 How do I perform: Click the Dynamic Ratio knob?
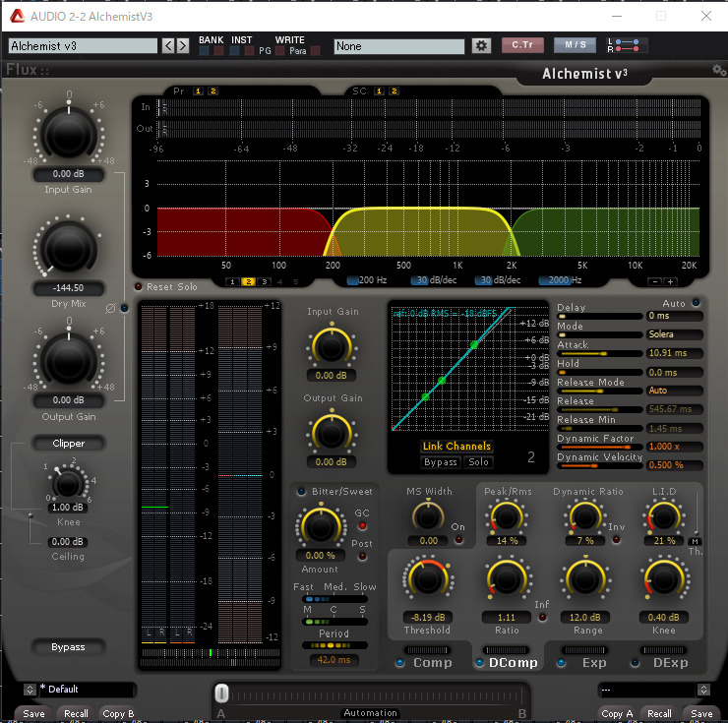pos(585,516)
